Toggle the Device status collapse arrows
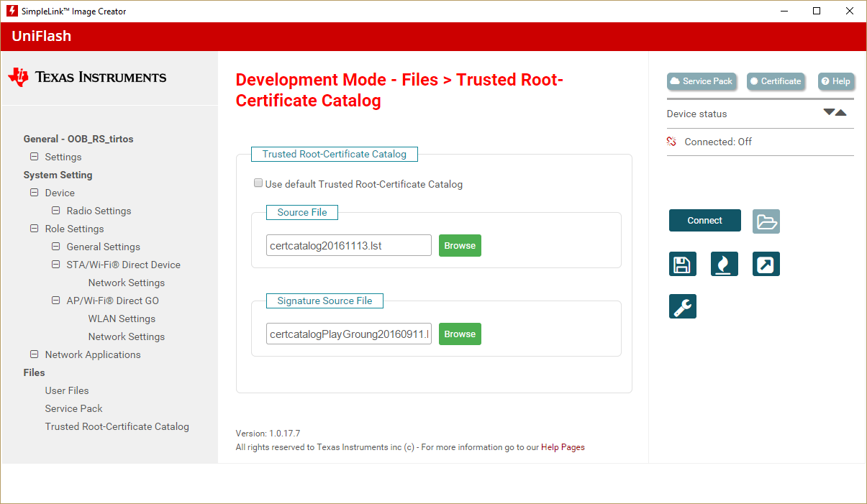 tap(835, 112)
